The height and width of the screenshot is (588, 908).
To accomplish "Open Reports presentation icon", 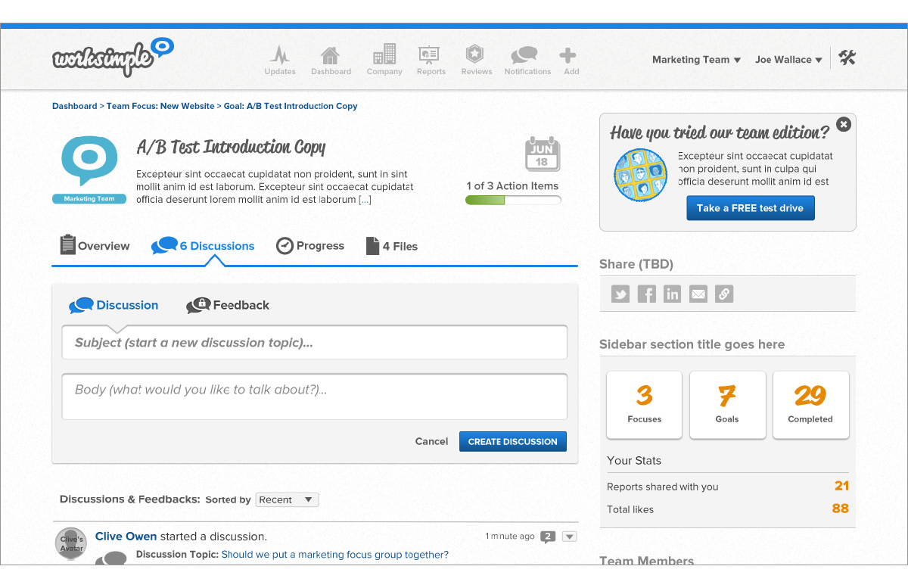I will pos(430,56).
